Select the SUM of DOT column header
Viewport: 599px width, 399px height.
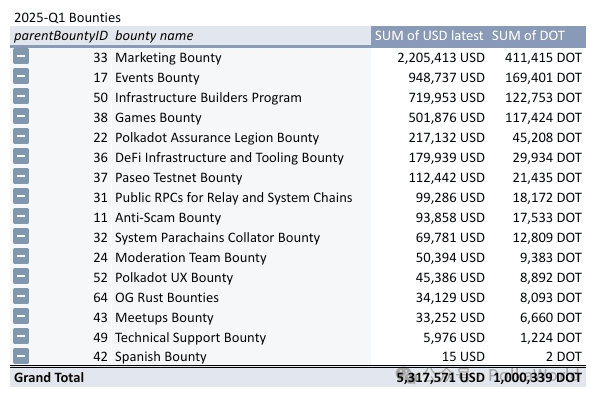pos(528,36)
